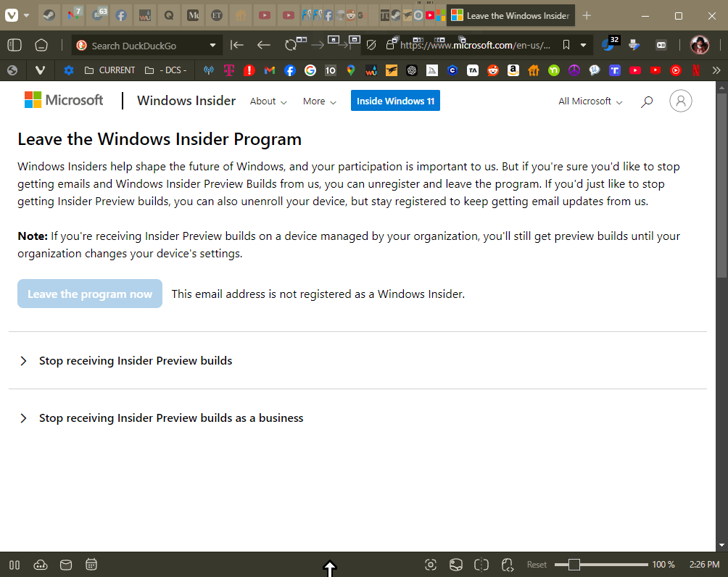Bookmark this page
The height and width of the screenshot is (577, 728).
[566, 45]
